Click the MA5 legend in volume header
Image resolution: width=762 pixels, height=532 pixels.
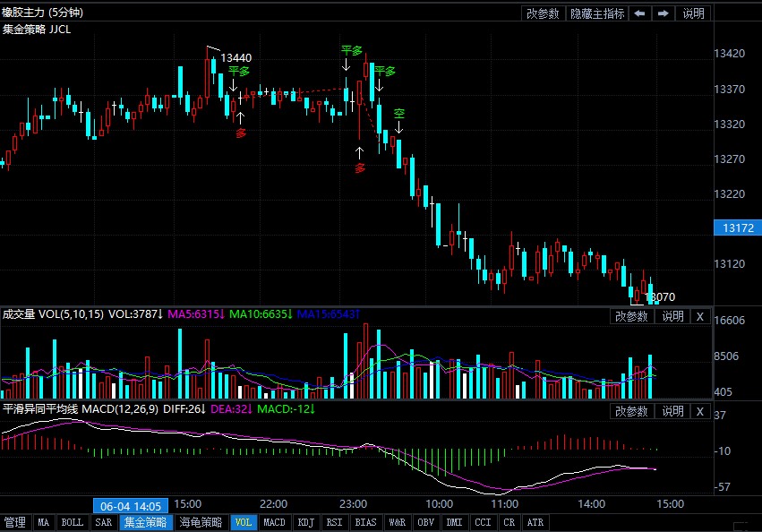(x=195, y=314)
